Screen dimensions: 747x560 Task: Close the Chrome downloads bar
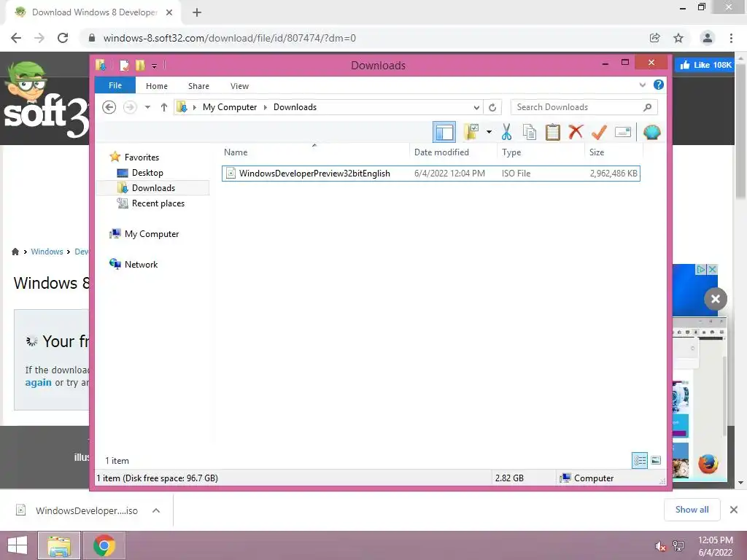pos(734,510)
